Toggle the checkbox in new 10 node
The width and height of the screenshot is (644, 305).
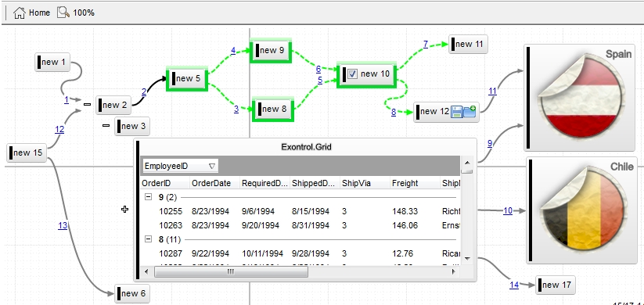point(352,74)
